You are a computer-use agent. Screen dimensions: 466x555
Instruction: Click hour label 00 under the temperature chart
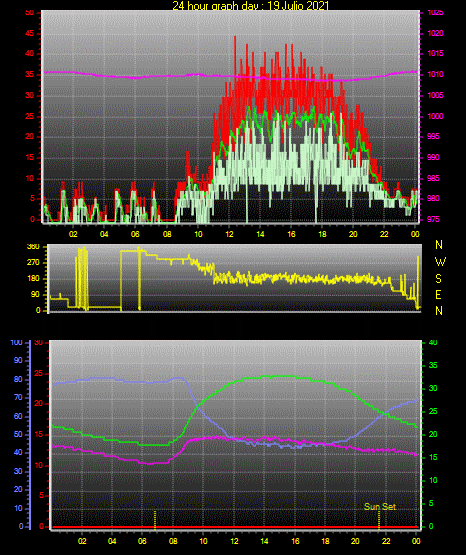click(x=416, y=541)
